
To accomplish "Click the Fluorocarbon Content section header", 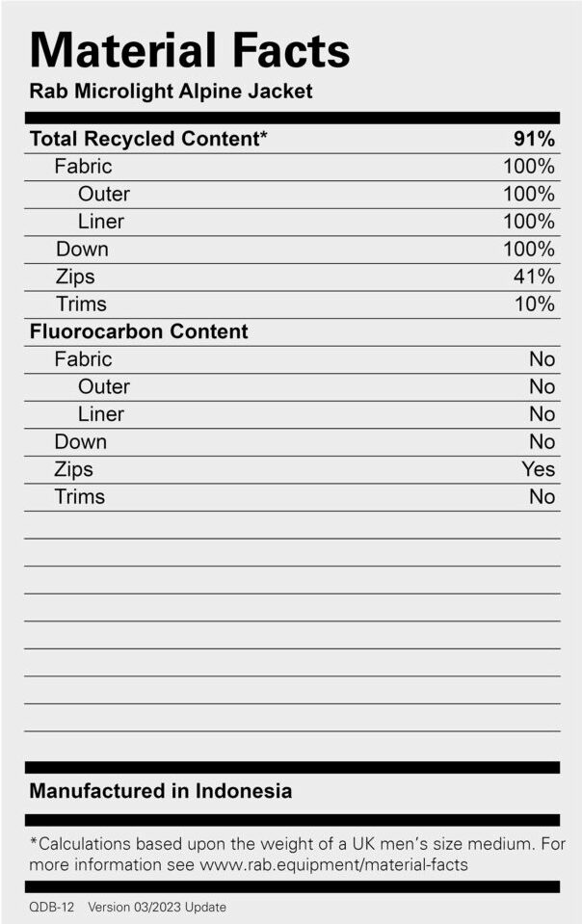I will coord(139,331).
